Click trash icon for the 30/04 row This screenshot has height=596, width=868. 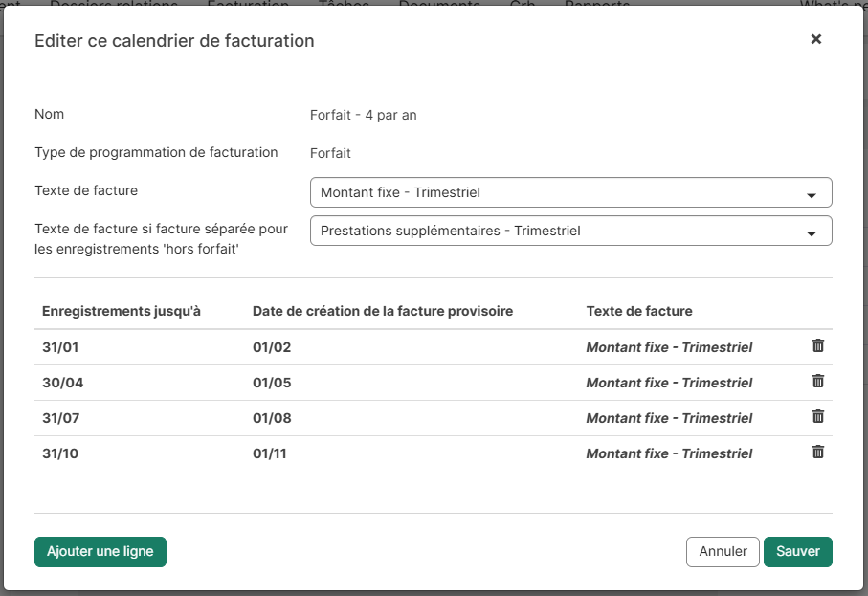tap(817, 382)
